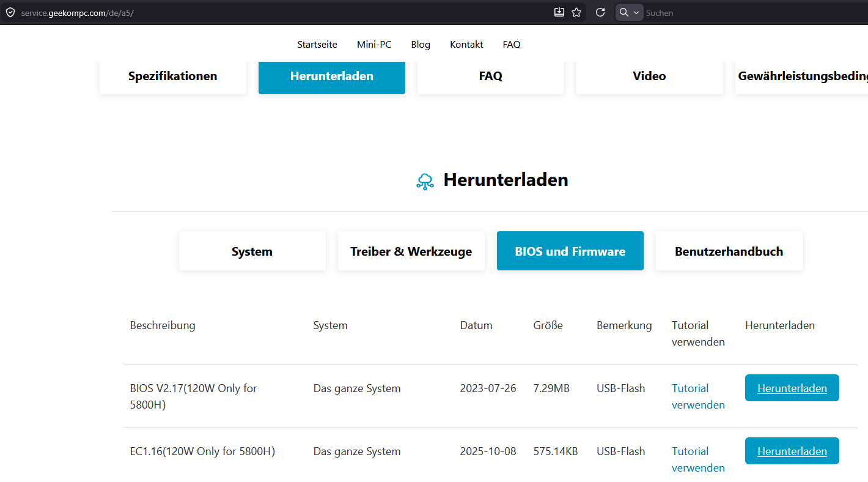Click the Herunterladen page heading text

click(x=506, y=180)
